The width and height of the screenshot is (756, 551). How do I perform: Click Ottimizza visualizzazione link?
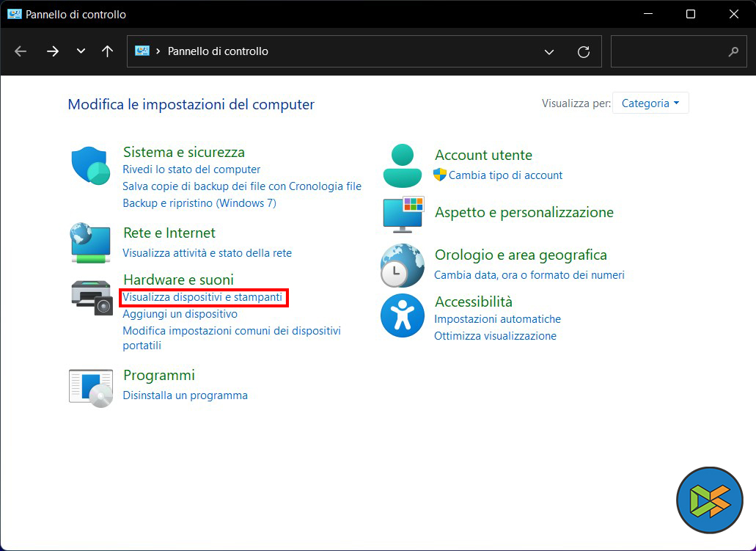pos(495,336)
